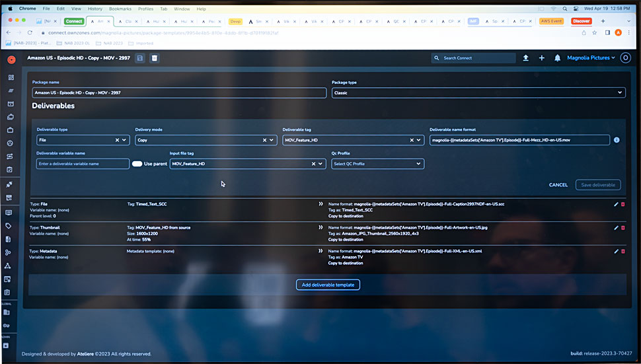Open the Deliverable tag dropdown
This screenshot has height=364, width=641.
(418, 140)
